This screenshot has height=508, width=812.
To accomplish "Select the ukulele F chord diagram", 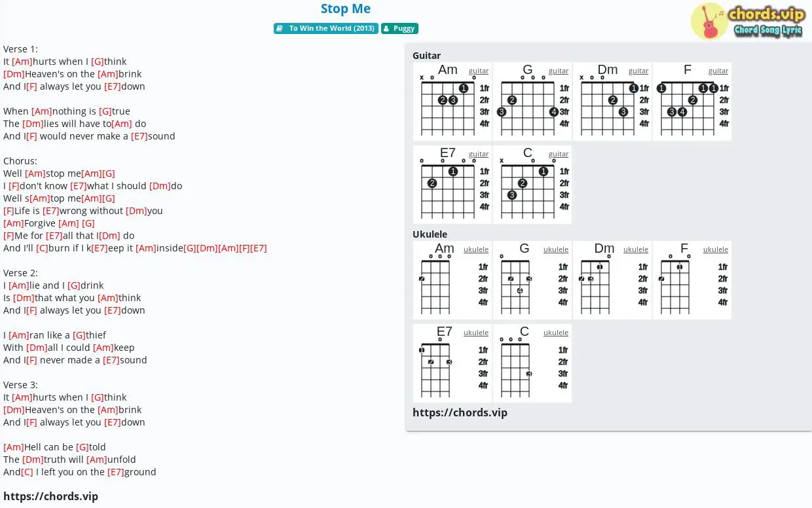I will pos(692,280).
